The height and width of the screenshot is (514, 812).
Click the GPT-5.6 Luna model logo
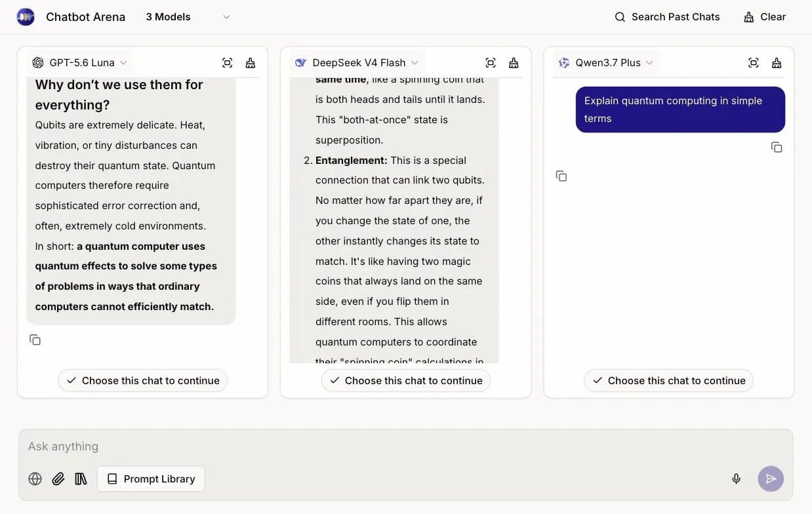tap(38, 63)
